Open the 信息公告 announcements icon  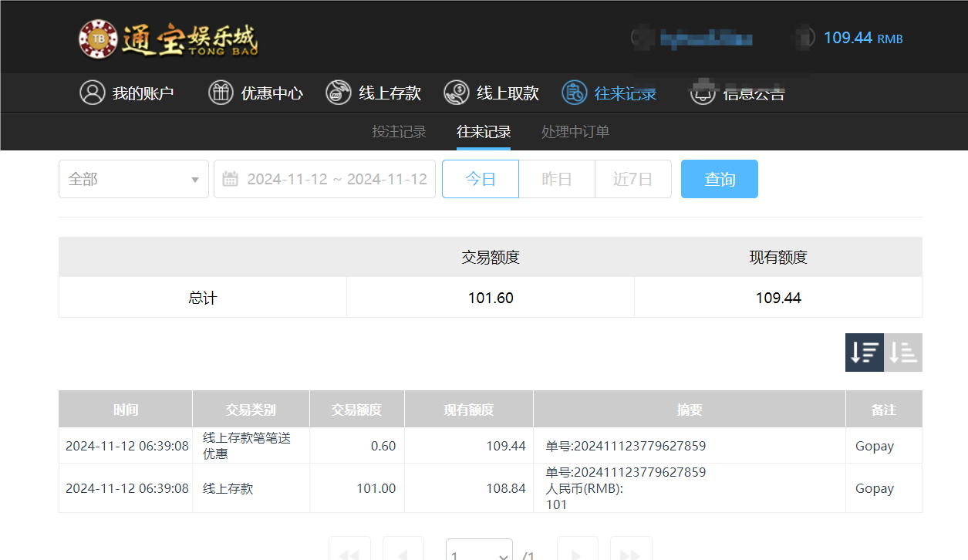click(x=702, y=93)
